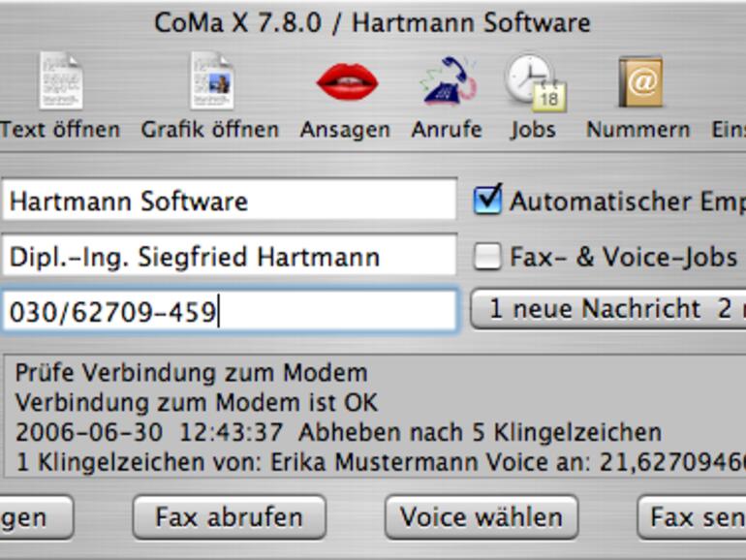This screenshot has height=560, width=746.
Task: Click the partially visible Fax senden button
Action: pos(692,517)
